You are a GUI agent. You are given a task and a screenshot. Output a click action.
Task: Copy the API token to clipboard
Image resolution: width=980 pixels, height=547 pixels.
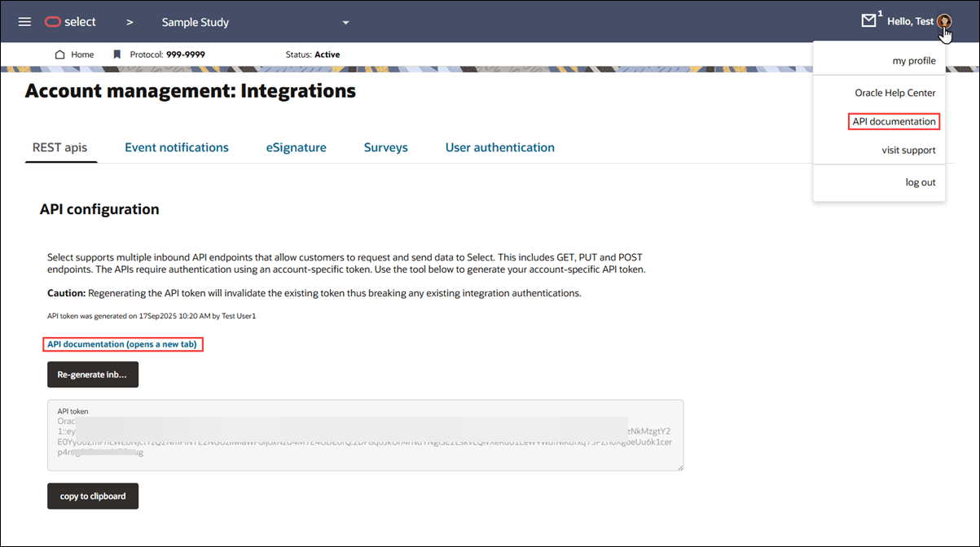[92, 496]
